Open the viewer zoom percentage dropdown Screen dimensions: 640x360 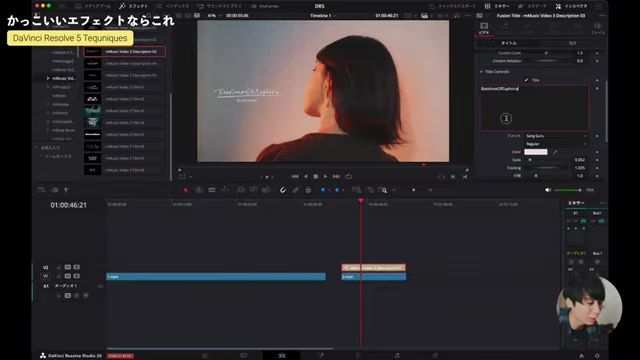tap(214, 16)
